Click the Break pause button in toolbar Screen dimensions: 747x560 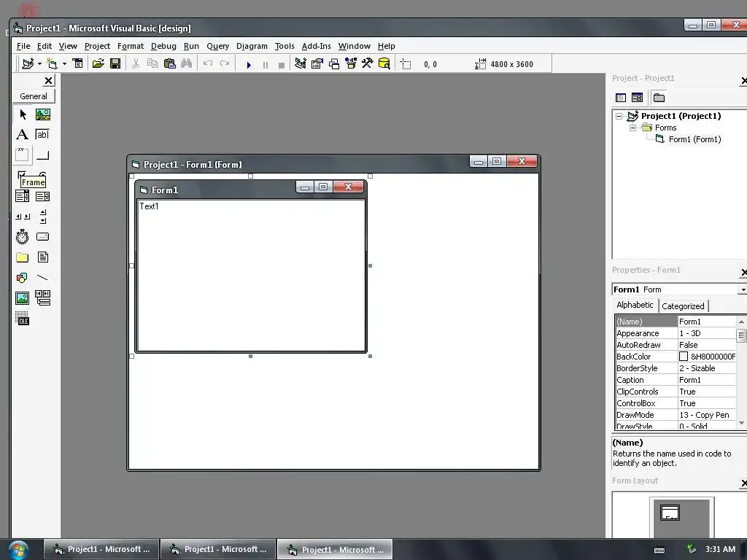point(266,64)
